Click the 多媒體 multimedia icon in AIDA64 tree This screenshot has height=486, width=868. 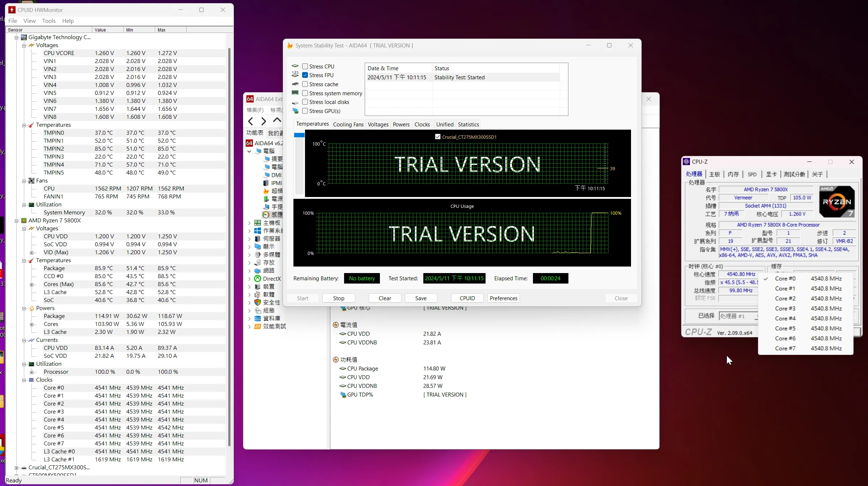(258, 255)
